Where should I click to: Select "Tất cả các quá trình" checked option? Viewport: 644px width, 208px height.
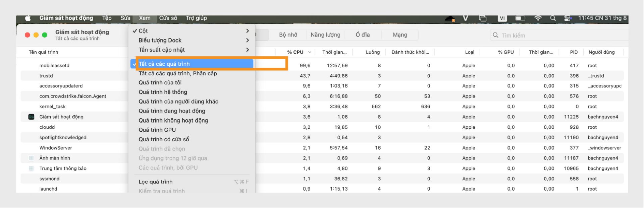(x=164, y=64)
